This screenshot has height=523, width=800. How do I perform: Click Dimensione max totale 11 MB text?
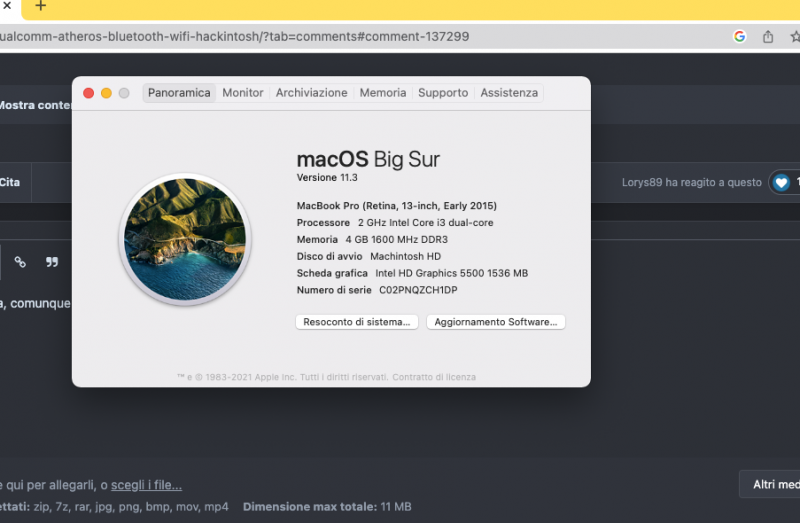coord(327,507)
